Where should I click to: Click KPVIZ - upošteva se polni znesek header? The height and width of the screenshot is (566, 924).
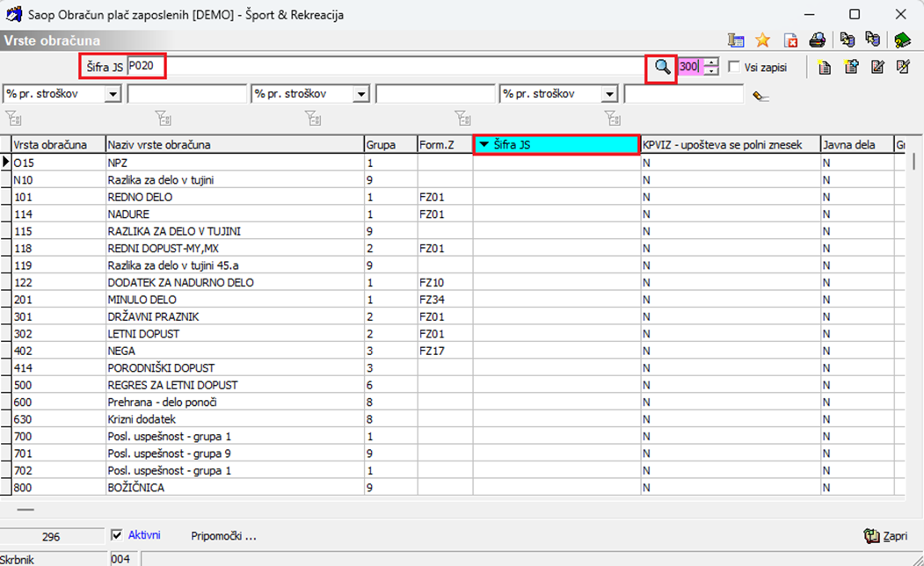pyautogui.click(x=730, y=144)
